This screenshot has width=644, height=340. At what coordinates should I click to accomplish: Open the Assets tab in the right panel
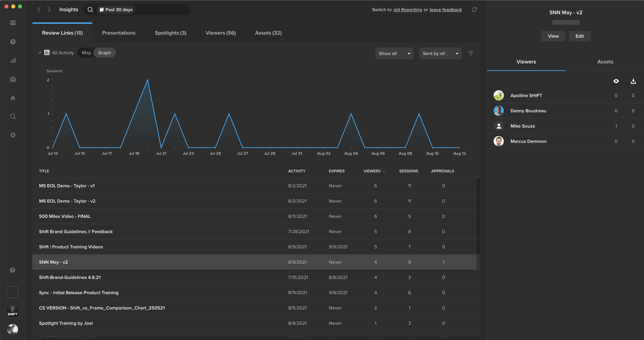point(605,62)
